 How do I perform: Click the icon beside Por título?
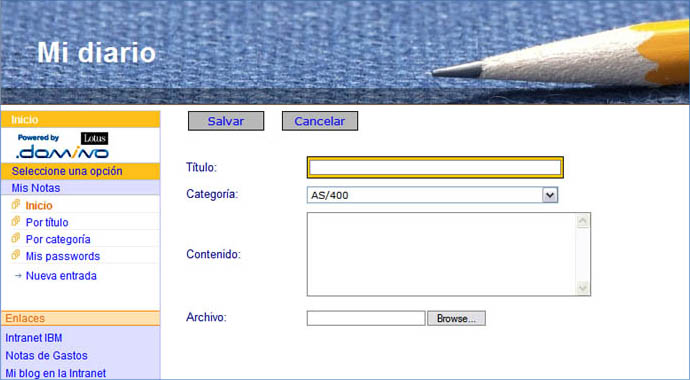16,221
